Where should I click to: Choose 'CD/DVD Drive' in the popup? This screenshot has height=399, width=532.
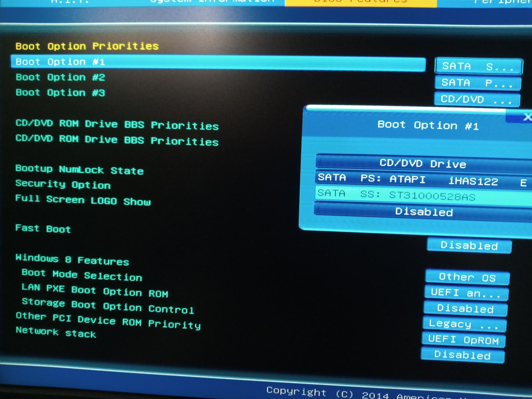[x=424, y=164]
